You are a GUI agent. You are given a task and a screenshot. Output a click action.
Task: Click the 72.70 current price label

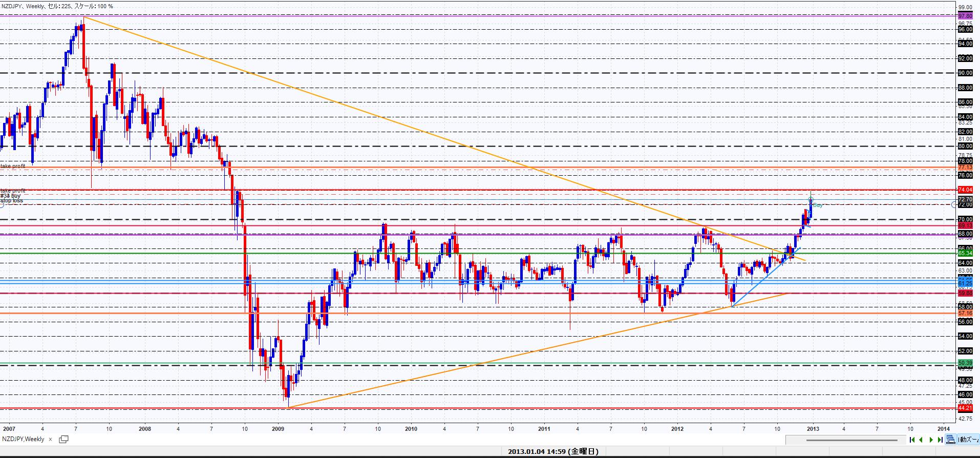click(x=965, y=199)
